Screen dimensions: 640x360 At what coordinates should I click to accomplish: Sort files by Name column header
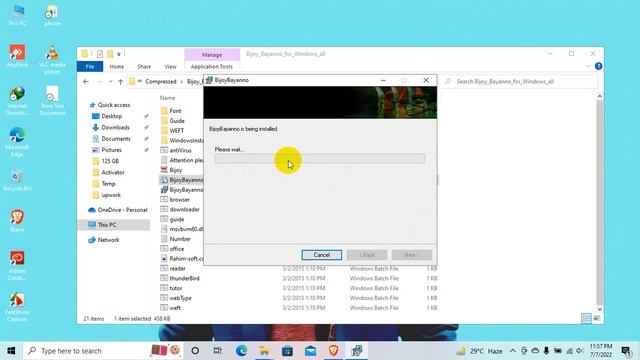(167, 98)
